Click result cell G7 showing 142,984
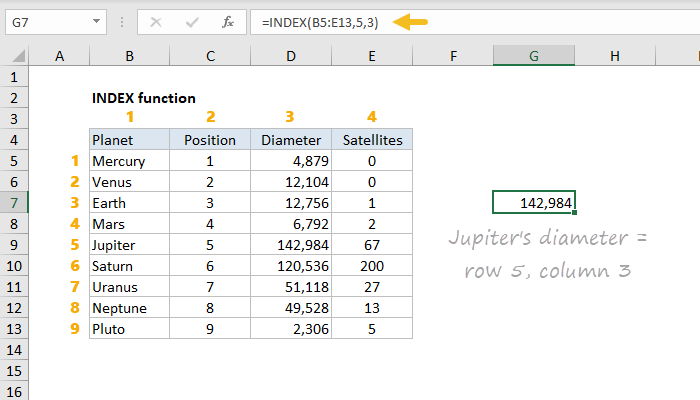 click(534, 202)
